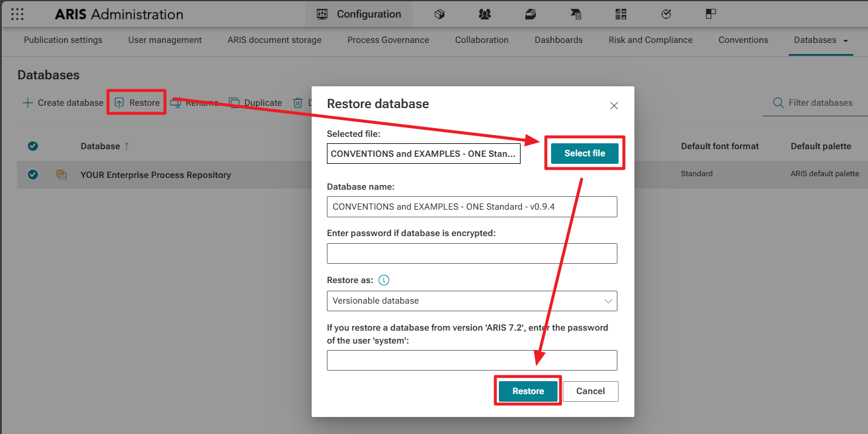Click the 3D box icon in top bar
The image size is (868, 434).
440,14
